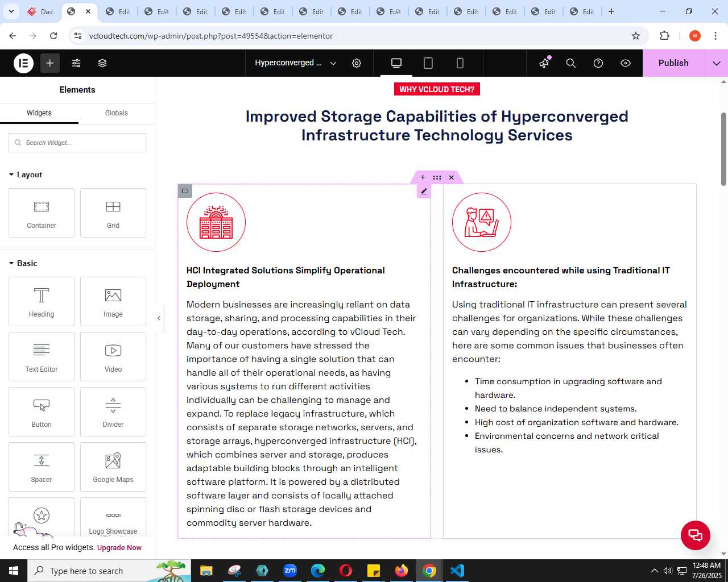Open Zoom from the taskbar

tap(290, 571)
